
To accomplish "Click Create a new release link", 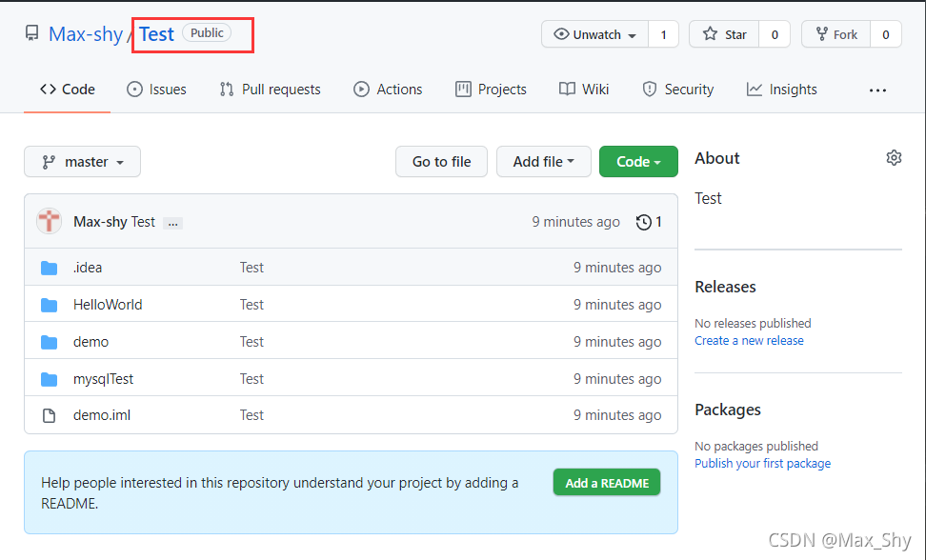I will [x=749, y=341].
